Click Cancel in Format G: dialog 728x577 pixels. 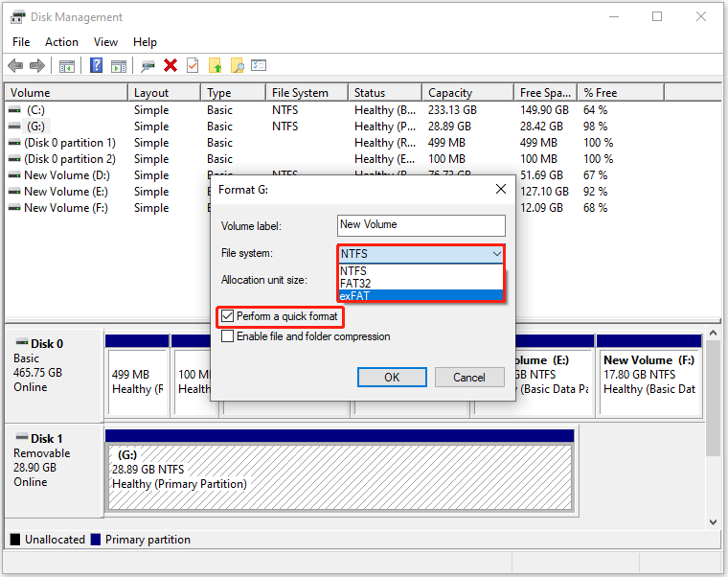click(x=469, y=378)
